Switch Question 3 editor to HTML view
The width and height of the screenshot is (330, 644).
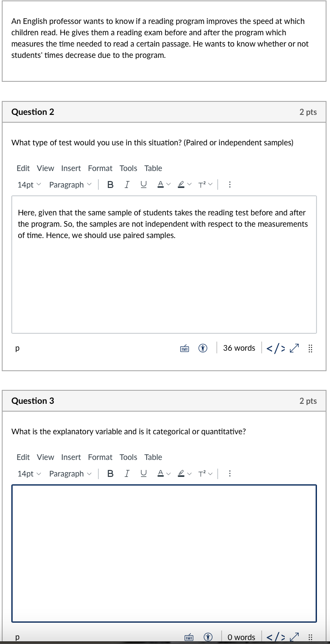[x=276, y=637]
